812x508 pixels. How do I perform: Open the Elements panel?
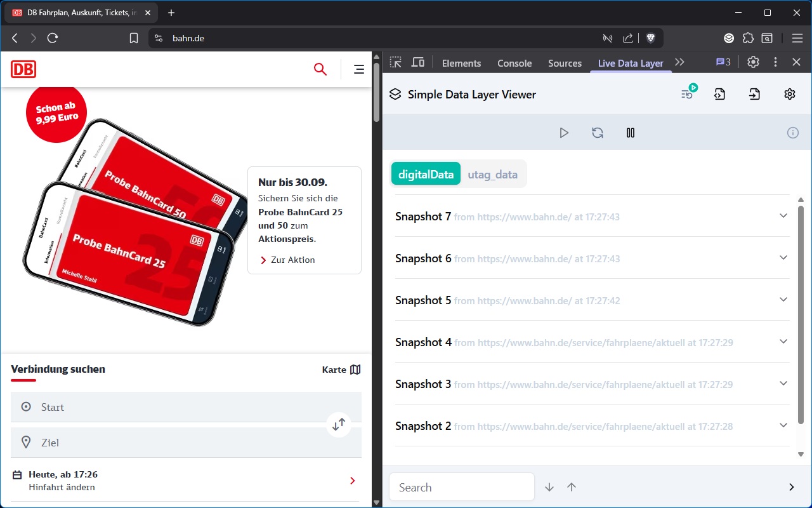coord(461,63)
